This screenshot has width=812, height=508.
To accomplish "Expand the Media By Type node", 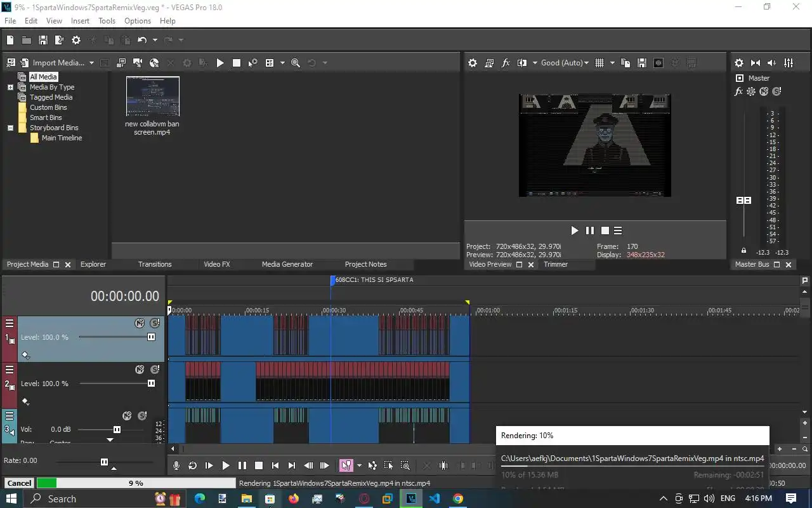I will (x=10, y=87).
